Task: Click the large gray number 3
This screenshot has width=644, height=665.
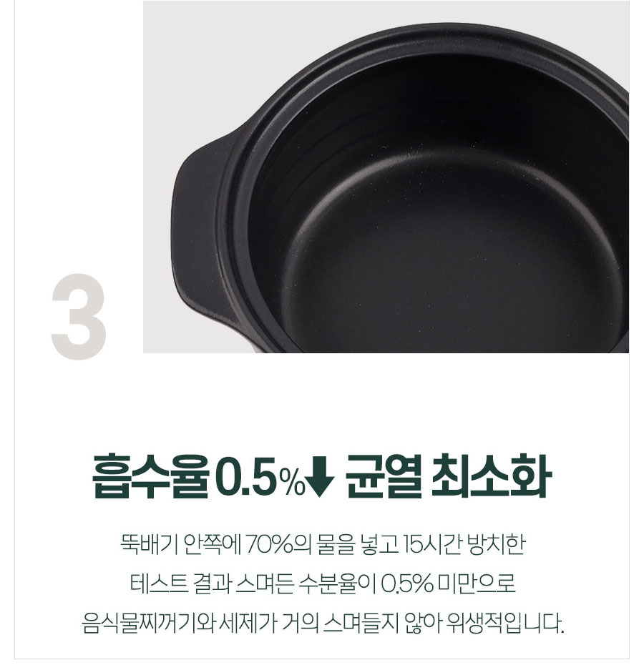Action: click(78, 316)
